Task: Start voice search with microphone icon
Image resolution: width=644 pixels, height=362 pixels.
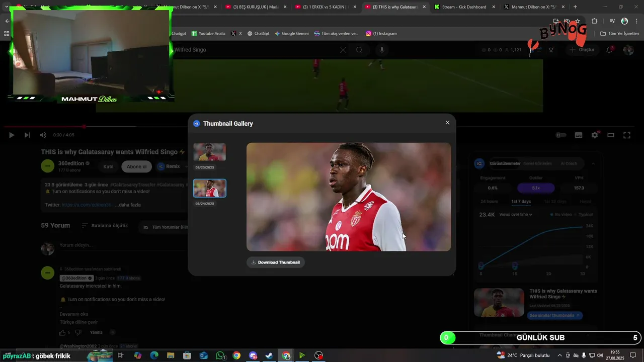Action: (382, 50)
